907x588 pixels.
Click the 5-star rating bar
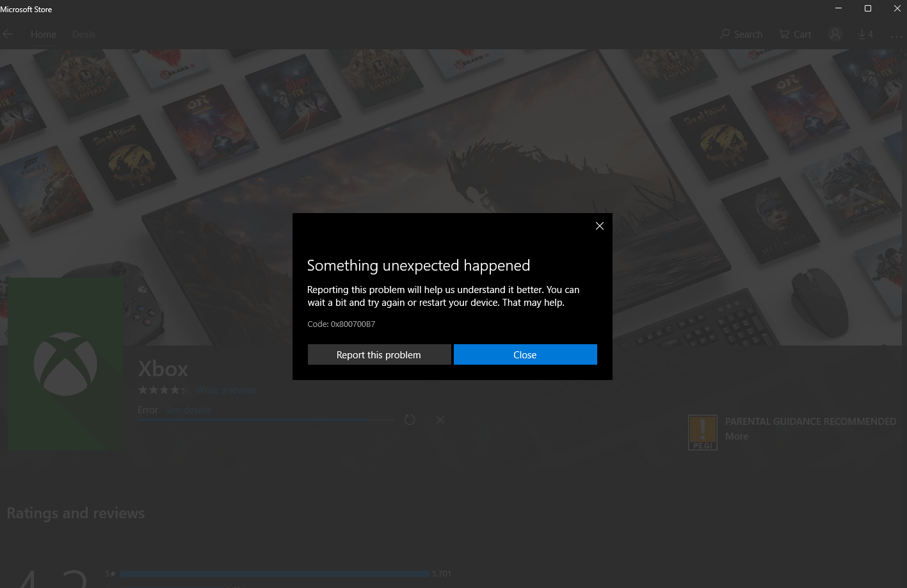(x=275, y=573)
